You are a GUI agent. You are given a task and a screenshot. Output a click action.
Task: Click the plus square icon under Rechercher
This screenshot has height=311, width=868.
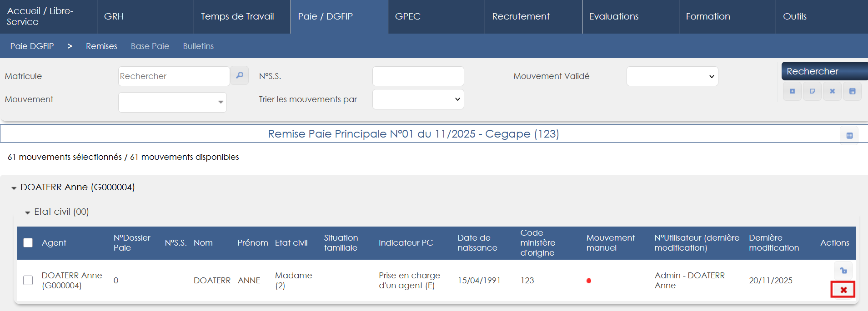click(x=792, y=91)
